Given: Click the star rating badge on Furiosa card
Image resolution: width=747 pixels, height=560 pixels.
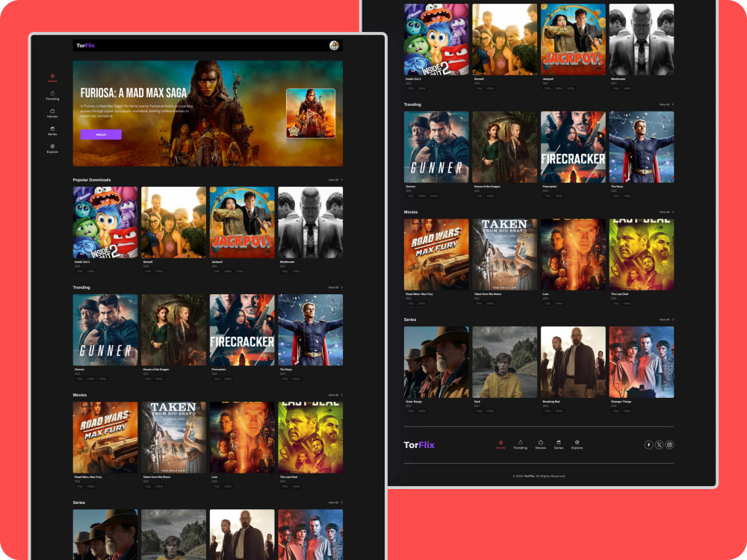Looking at the screenshot, I should 294,131.
